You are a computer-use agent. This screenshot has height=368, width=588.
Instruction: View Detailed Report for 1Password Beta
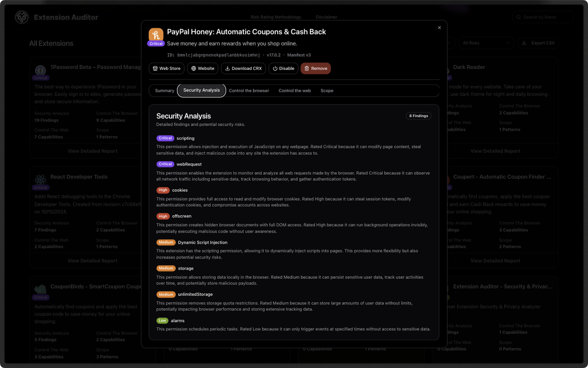(92, 151)
